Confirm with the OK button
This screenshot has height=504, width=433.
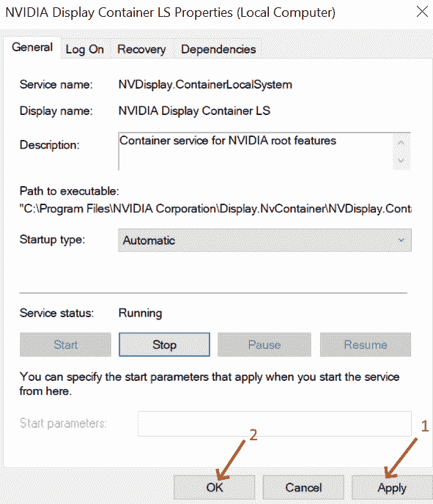(x=215, y=487)
